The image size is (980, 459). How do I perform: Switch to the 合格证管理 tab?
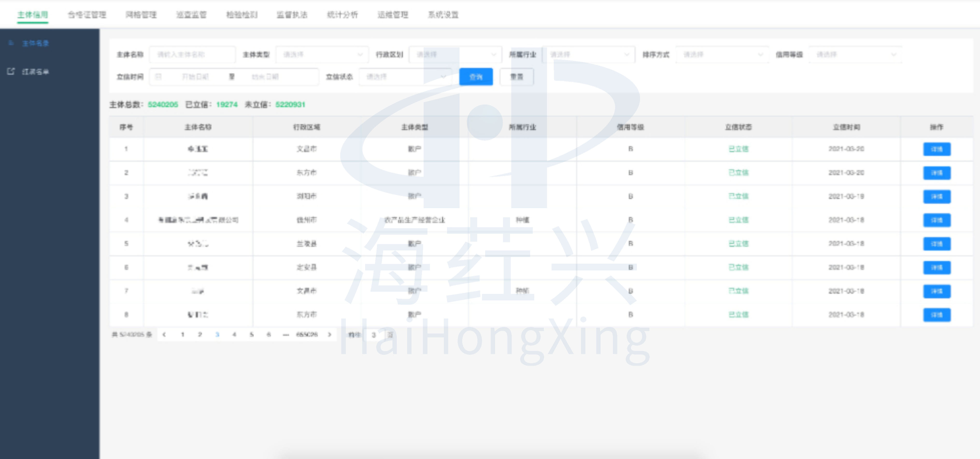[x=87, y=15]
